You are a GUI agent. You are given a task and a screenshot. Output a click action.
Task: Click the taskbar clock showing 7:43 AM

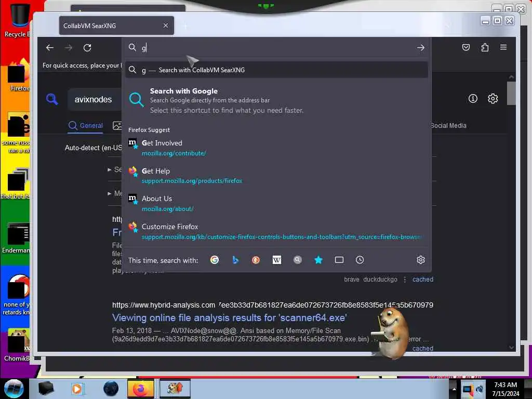pyautogui.click(x=506, y=389)
